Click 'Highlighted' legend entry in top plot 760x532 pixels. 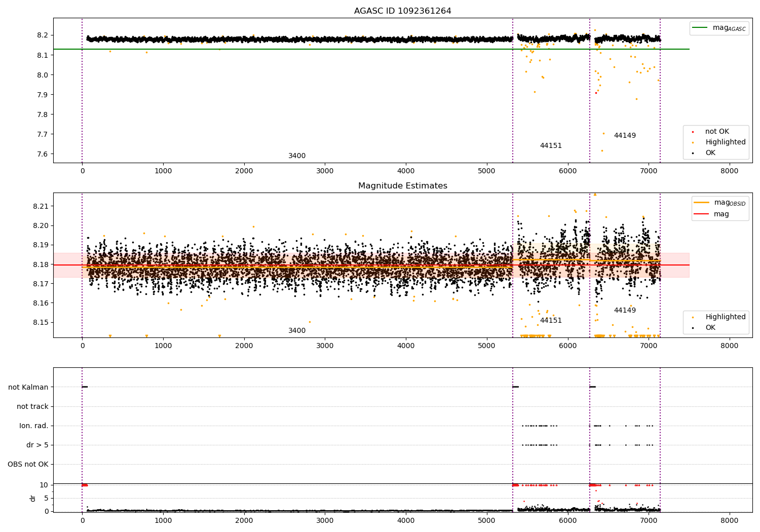[x=726, y=142]
